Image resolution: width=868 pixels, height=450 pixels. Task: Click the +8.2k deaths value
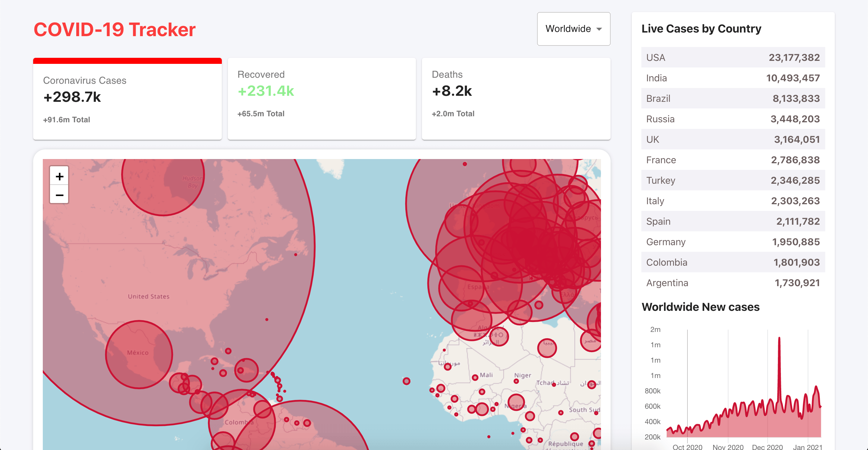pyautogui.click(x=452, y=91)
